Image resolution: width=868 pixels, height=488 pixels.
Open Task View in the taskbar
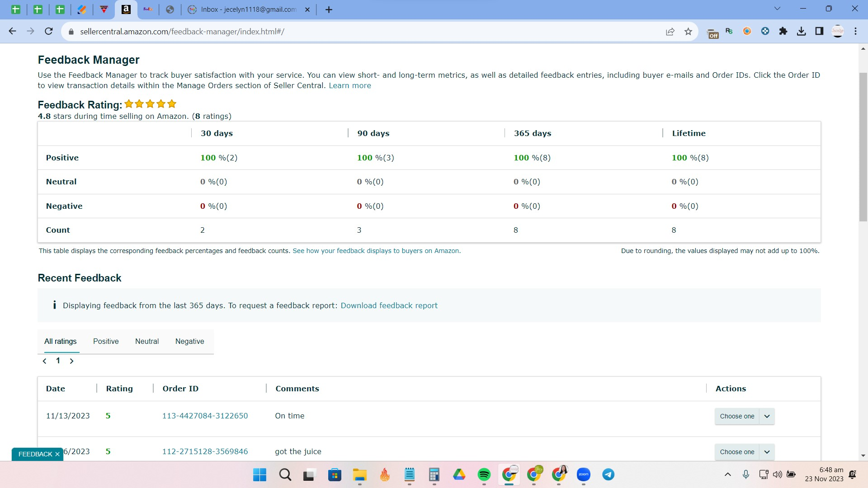(x=309, y=474)
